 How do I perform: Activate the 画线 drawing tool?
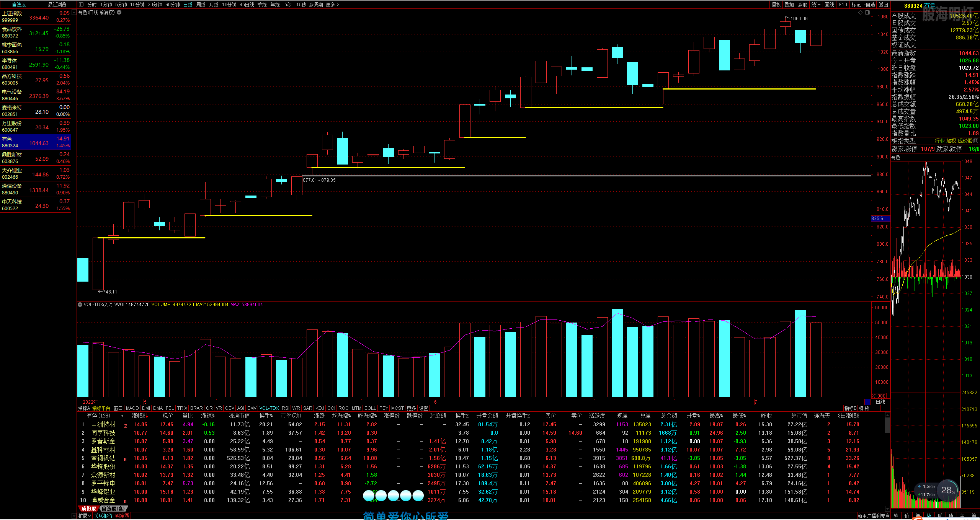pyautogui.click(x=829, y=5)
